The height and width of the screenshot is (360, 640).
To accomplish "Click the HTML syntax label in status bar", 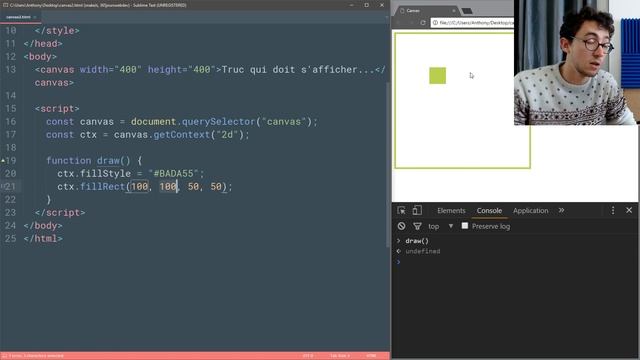I will [371, 356].
